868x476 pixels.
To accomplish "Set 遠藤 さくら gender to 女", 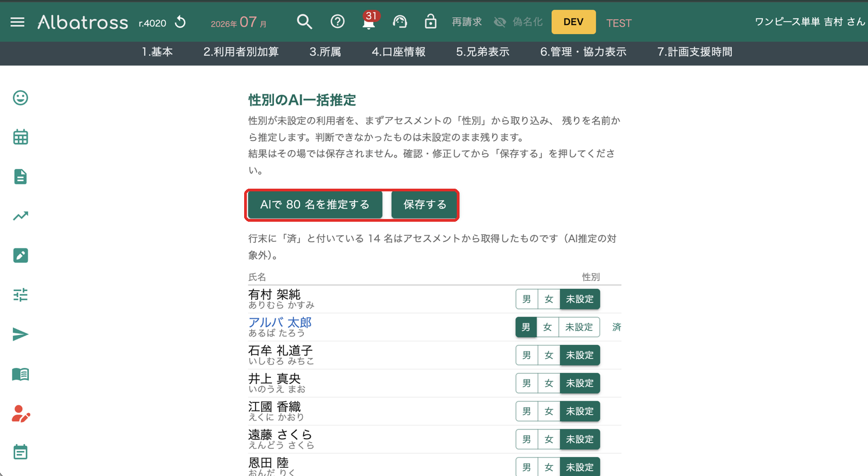I will (x=549, y=440).
